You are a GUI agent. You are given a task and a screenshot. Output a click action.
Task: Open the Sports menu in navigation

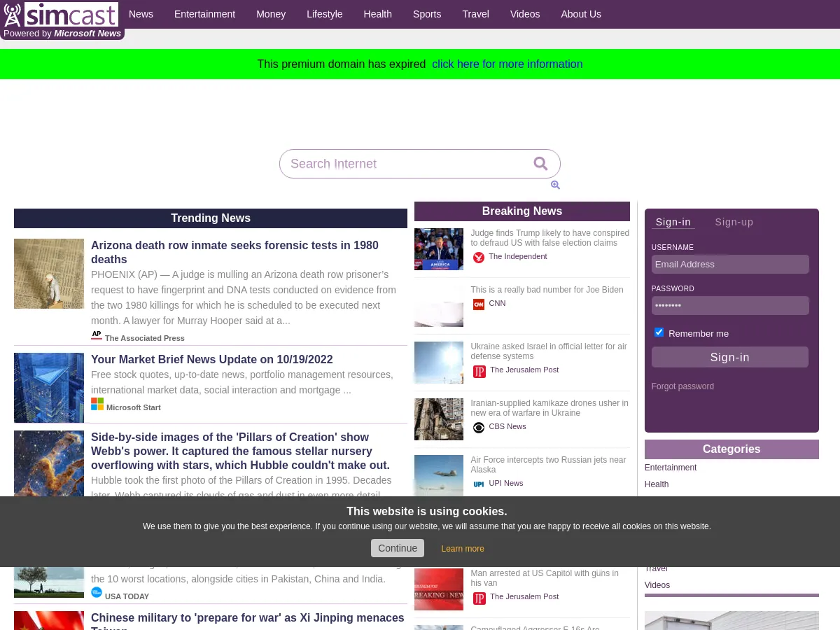click(x=427, y=14)
